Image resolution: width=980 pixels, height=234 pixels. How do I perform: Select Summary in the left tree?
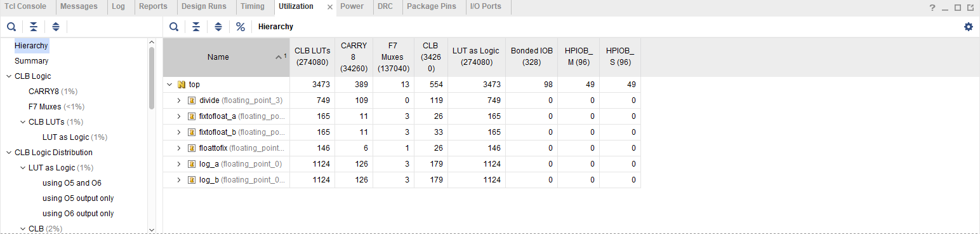tap(32, 61)
